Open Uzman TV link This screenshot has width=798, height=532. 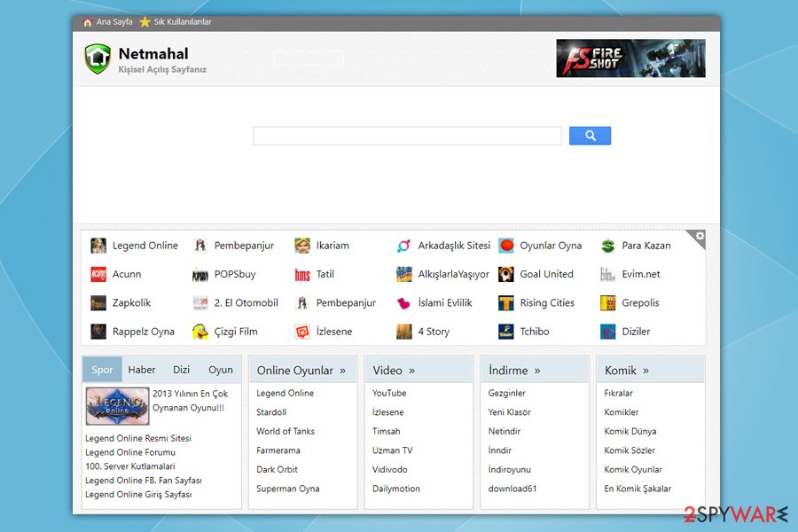click(x=393, y=450)
